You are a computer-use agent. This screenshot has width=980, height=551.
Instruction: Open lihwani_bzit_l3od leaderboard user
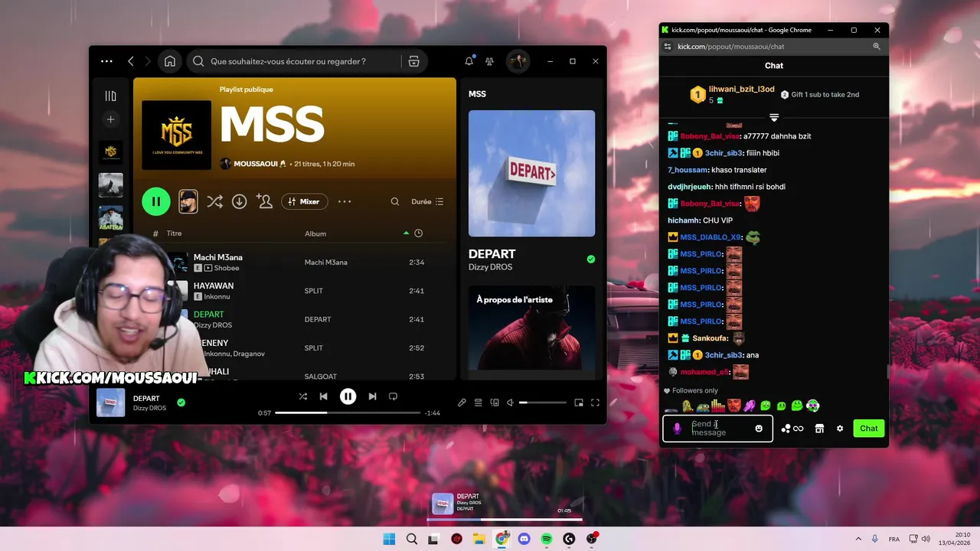(741, 90)
